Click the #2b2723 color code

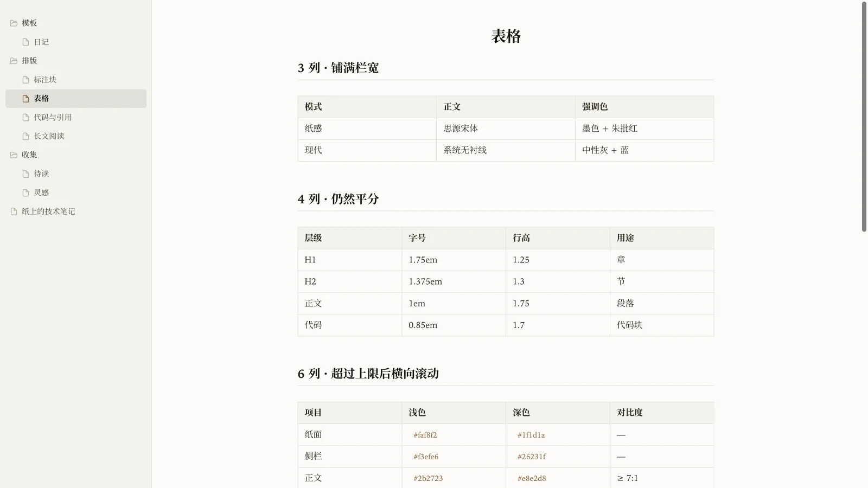coord(428,478)
